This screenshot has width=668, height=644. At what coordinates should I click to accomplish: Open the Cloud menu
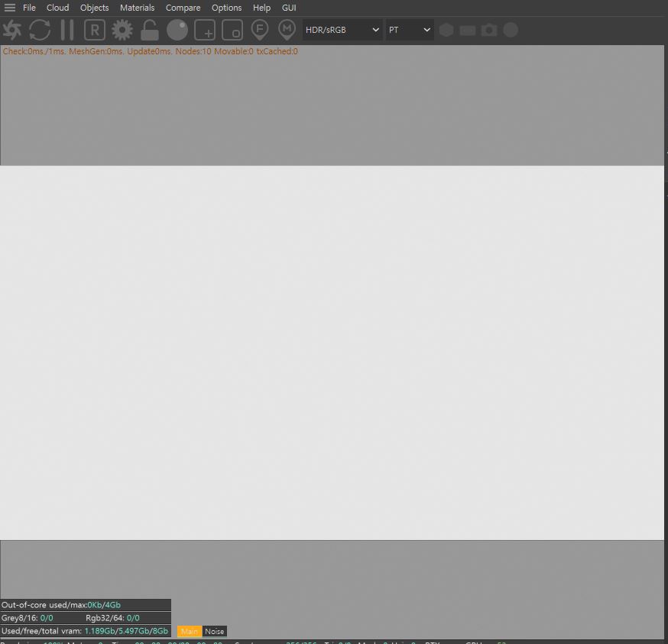pos(57,8)
